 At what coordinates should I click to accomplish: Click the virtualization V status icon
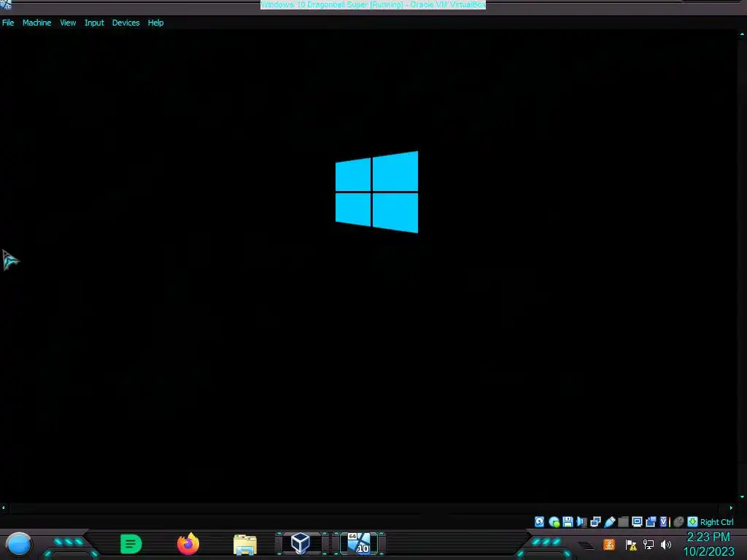[x=665, y=522]
